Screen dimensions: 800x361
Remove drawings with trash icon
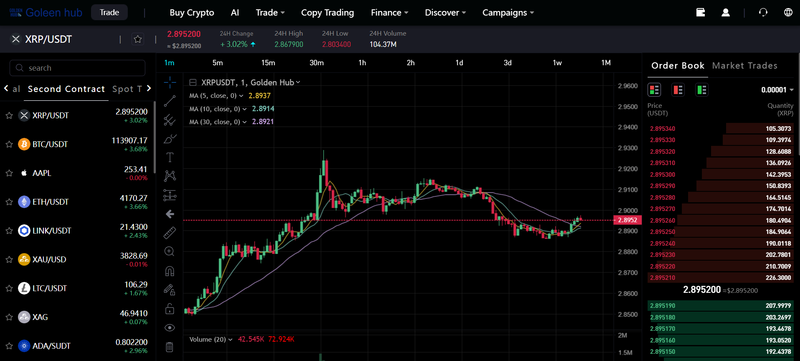click(170, 347)
